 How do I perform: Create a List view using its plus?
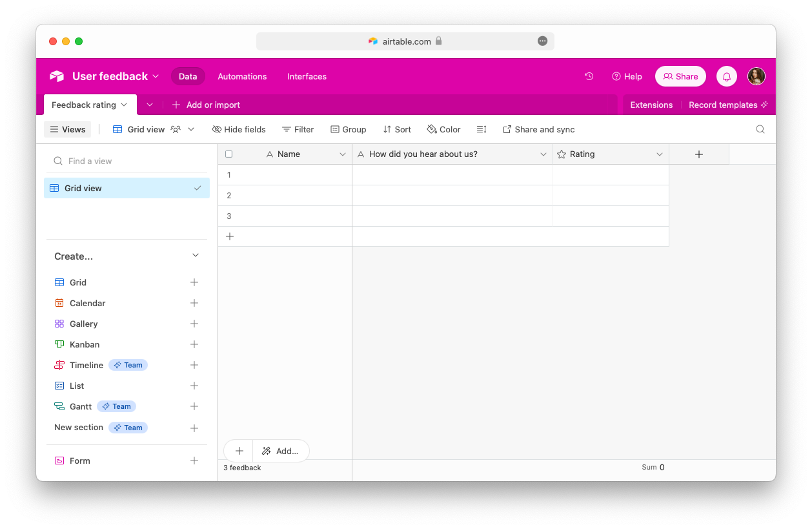pos(194,386)
